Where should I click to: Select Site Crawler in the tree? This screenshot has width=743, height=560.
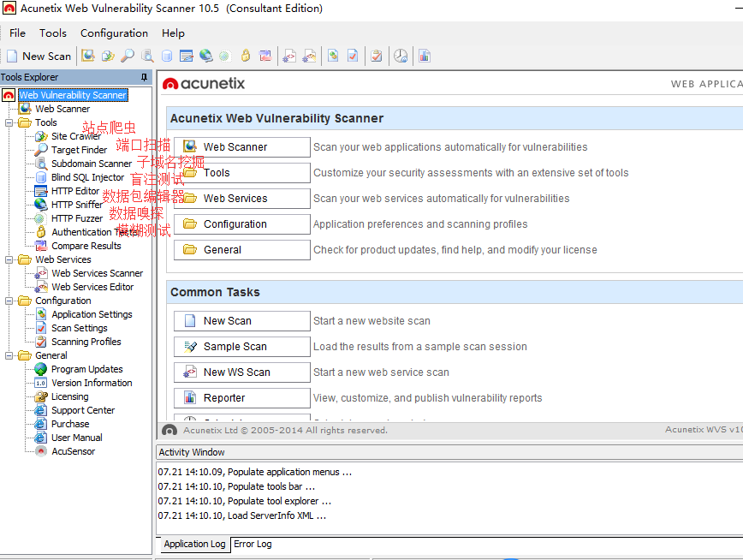(76, 136)
